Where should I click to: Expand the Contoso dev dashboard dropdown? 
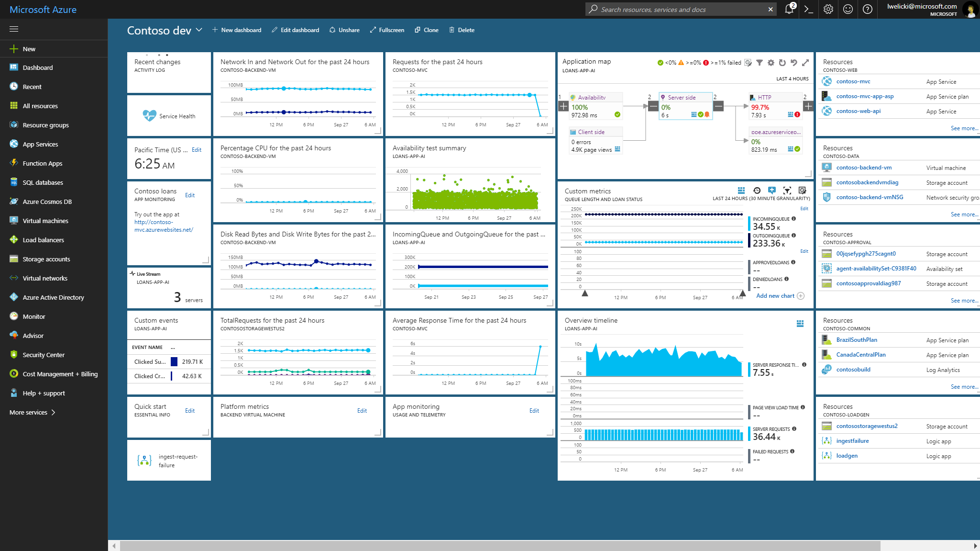tap(199, 30)
